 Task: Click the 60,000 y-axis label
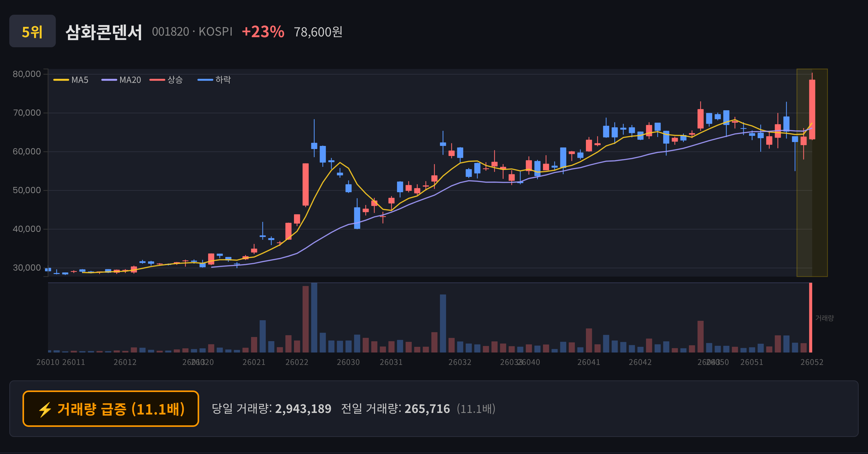tap(27, 151)
